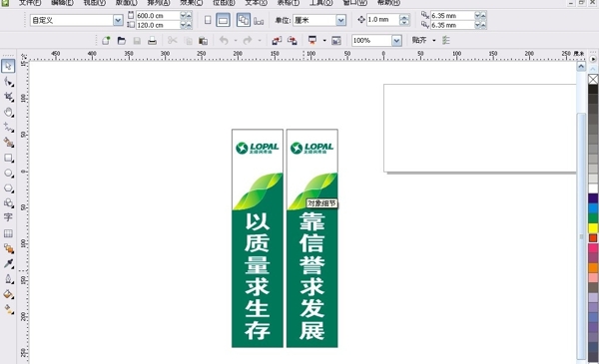Pick the no-fill X swatch
The width and height of the screenshot is (599, 364).
(593, 80)
